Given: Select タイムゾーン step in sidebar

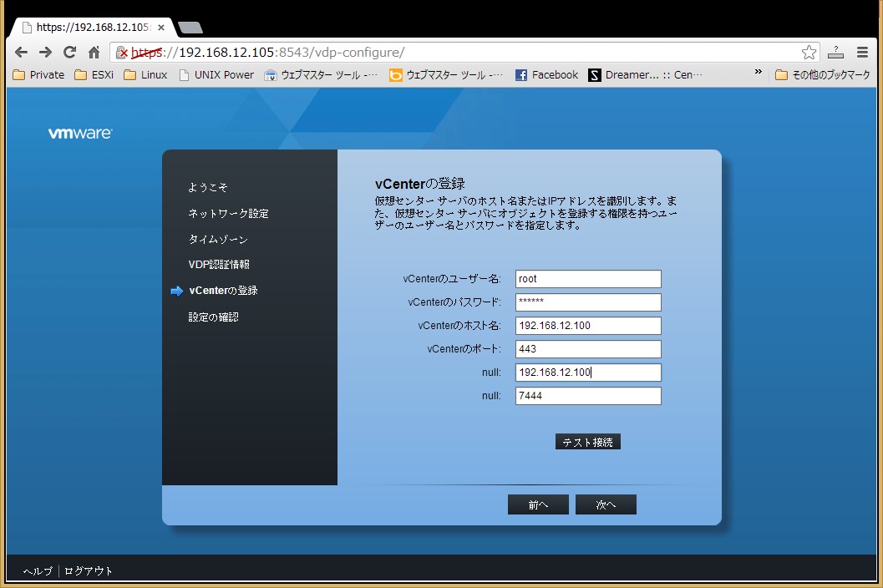Looking at the screenshot, I should (218, 240).
